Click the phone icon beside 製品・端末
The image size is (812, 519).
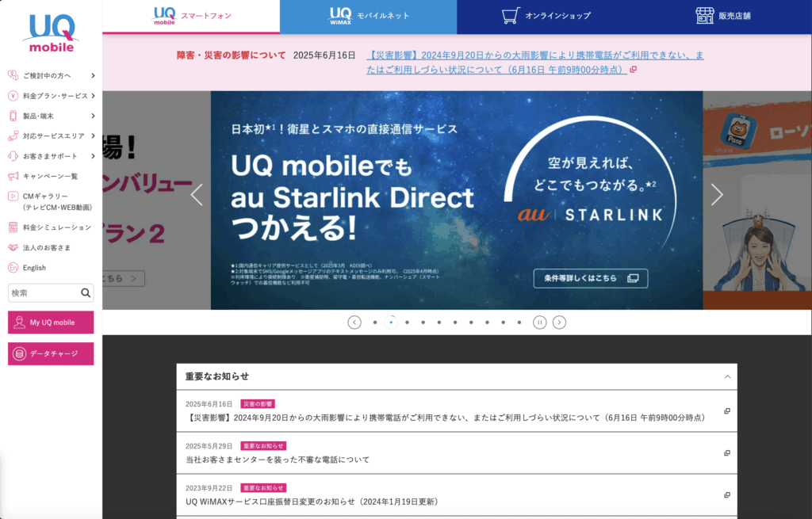click(x=13, y=116)
